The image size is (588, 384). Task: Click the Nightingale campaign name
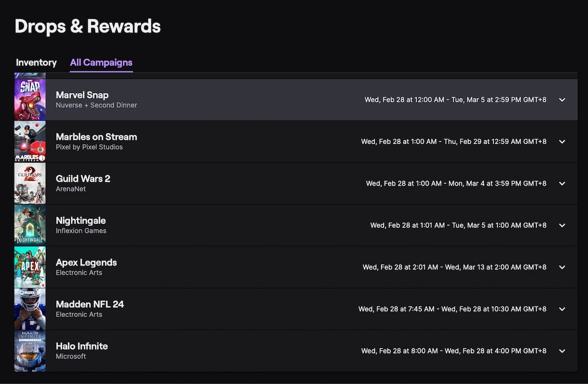pos(81,220)
